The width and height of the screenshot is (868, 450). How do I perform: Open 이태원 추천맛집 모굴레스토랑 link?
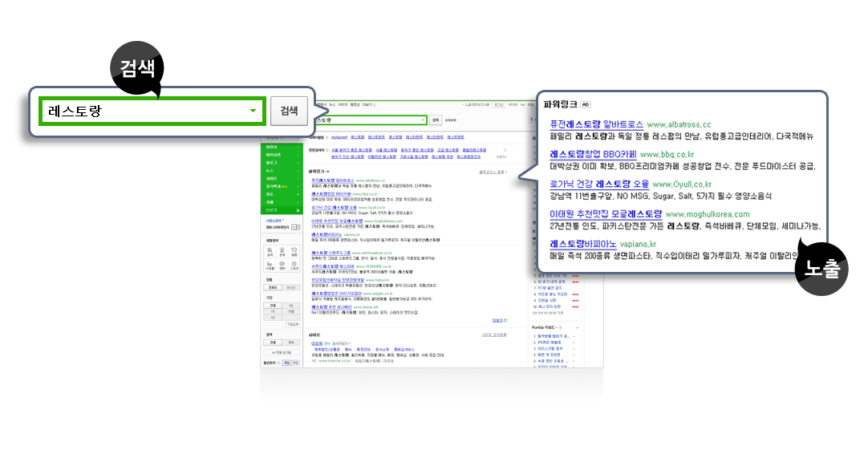[606, 214]
